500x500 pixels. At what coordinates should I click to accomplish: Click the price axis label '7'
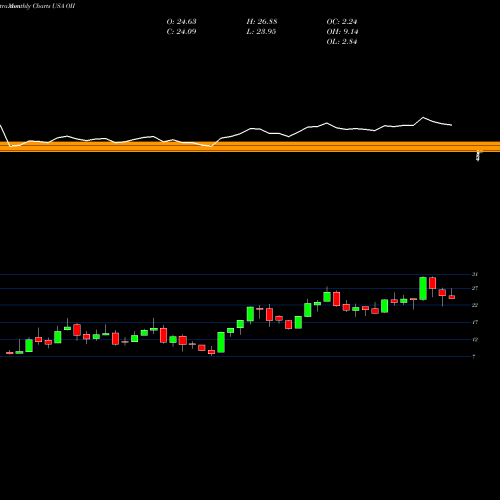click(x=474, y=357)
